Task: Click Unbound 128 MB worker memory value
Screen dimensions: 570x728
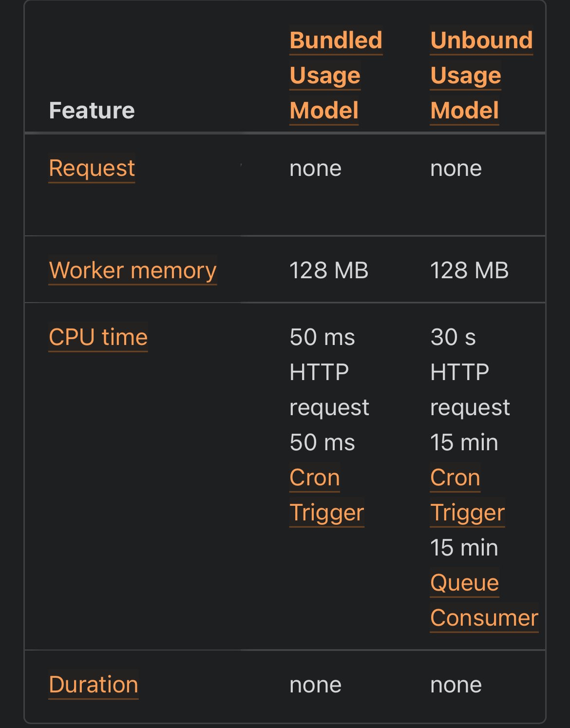Action: [469, 270]
